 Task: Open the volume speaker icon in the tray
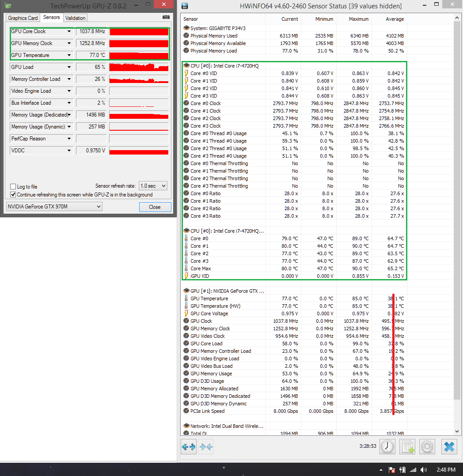coord(424,470)
